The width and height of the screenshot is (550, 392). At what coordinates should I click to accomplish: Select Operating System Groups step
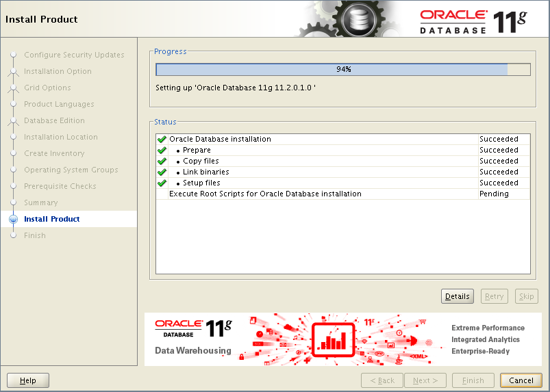[x=71, y=170]
